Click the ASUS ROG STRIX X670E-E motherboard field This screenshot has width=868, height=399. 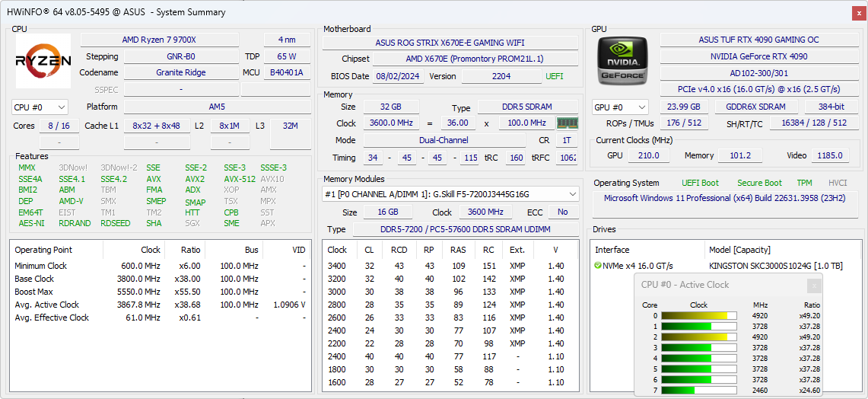point(450,43)
